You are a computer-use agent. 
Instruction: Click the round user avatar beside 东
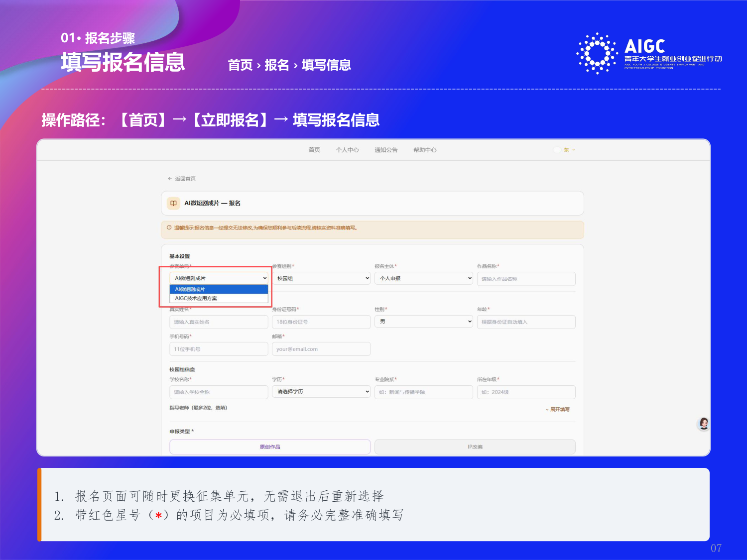(557, 150)
